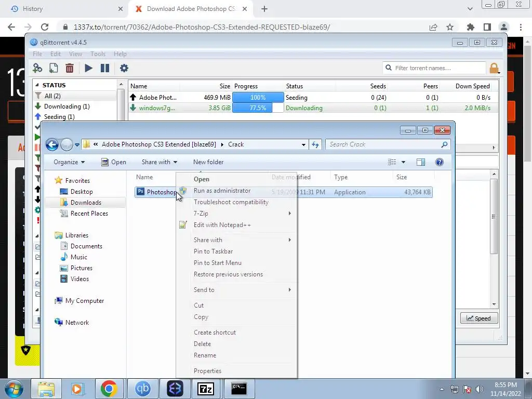Viewport: 532px width, 399px height.
Task: Click Open button in Explorer toolbar
Action: pyautogui.click(x=114, y=162)
